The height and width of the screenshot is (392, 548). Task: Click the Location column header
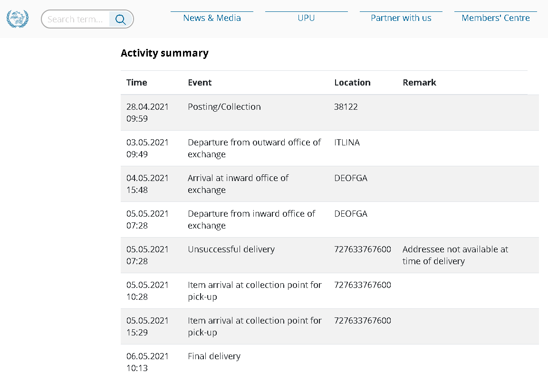click(x=352, y=83)
